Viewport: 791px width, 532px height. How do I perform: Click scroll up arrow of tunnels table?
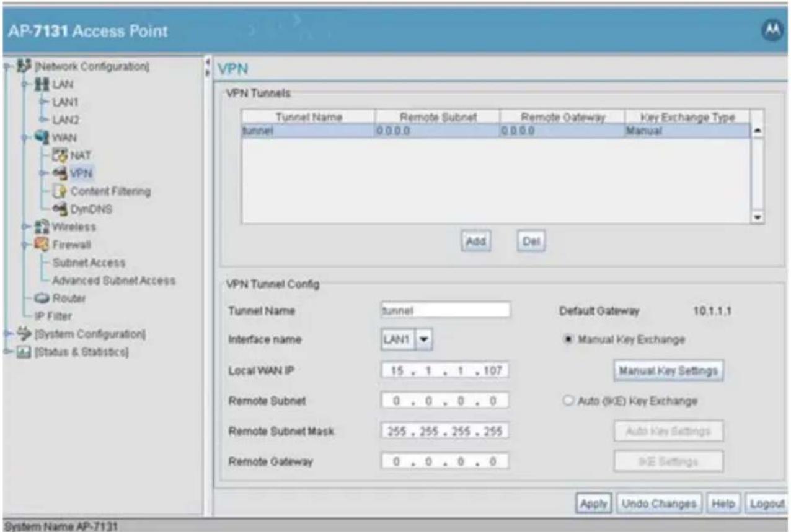[x=757, y=131]
